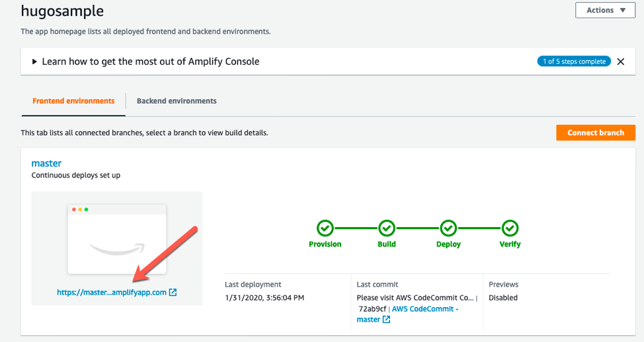Click external link icon beside amplifyapp URL
Screen dimensions: 644x342
coord(173,292)
